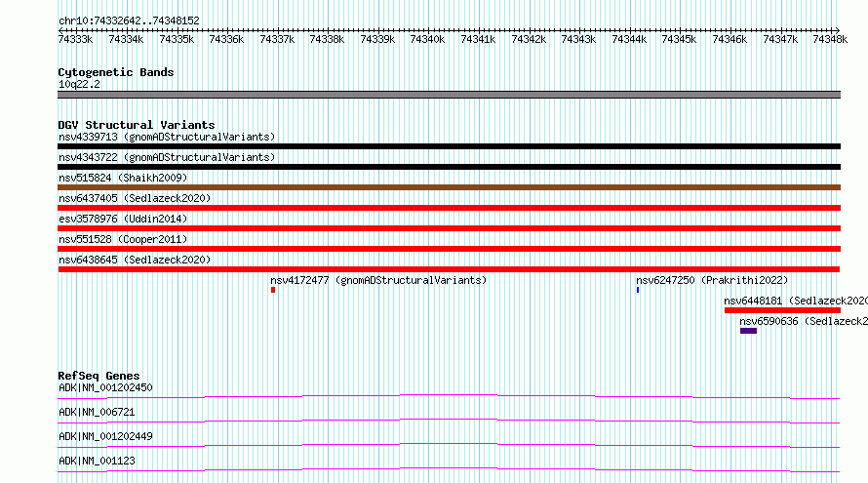Click the chr10:74332642..74348152 coordinate text
Screen dimensions: 868x483
click(129, 20)
